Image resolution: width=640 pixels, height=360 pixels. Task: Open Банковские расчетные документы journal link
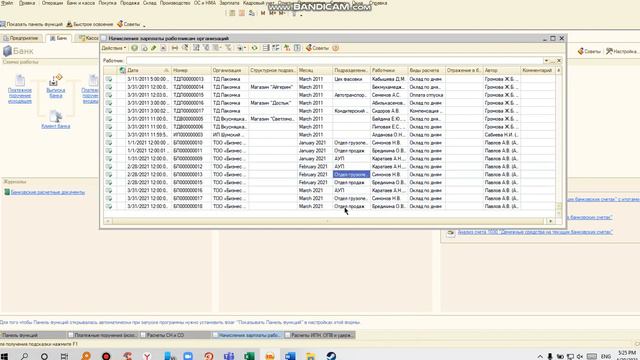click(48, 192)
